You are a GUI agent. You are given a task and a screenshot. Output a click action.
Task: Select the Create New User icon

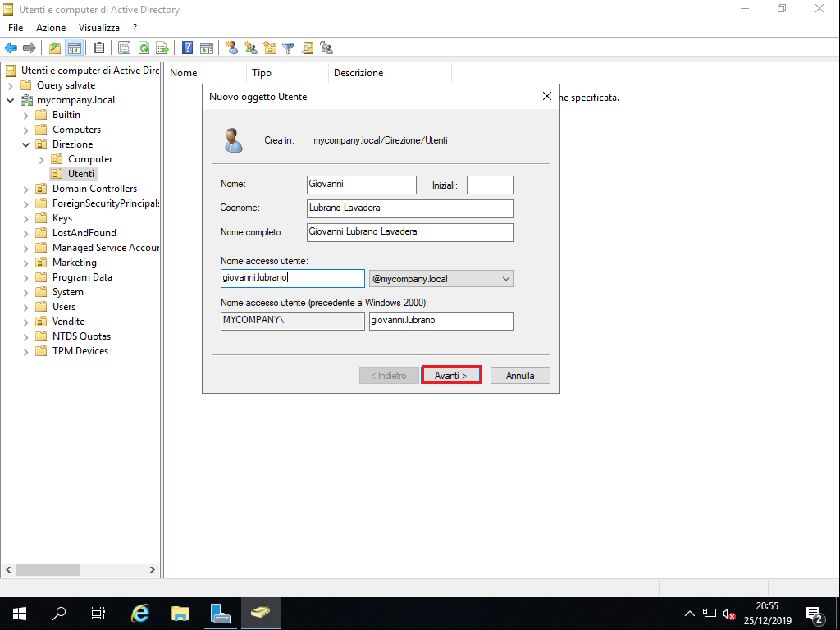232,47
